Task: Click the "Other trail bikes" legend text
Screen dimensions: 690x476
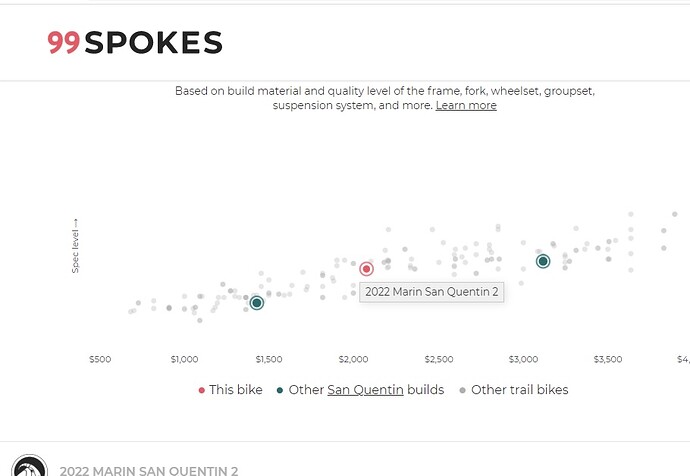Action: click(x=519, y=390)
